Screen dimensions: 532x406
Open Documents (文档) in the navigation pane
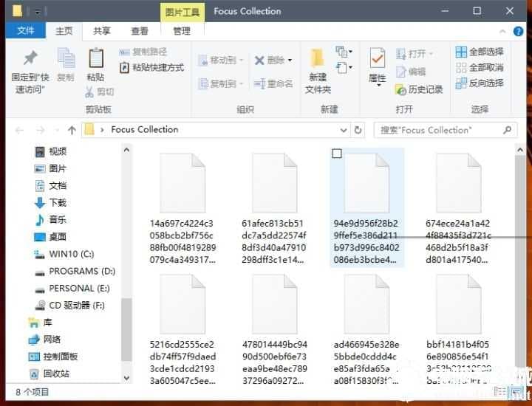(50, 186)
